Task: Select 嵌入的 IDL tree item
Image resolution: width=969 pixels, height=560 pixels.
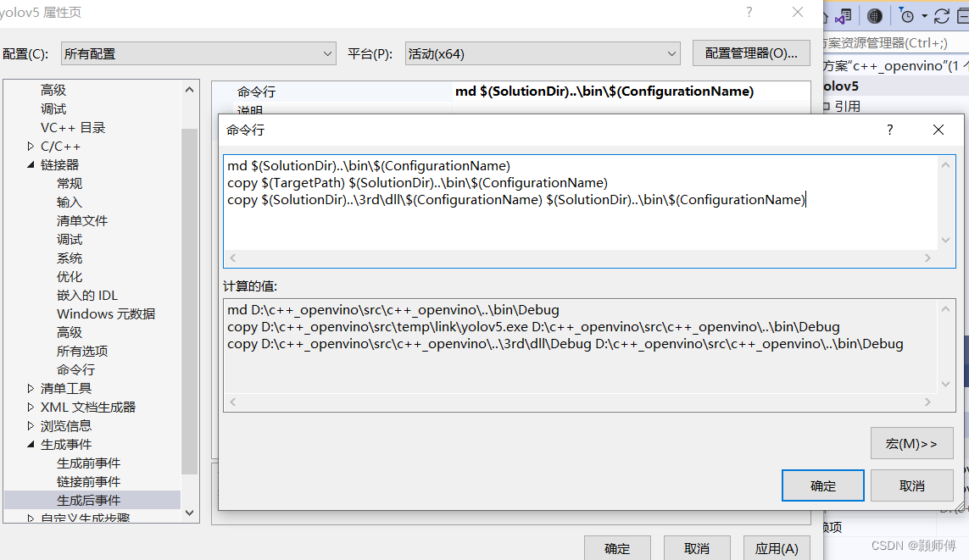Action: coord(87,295)
